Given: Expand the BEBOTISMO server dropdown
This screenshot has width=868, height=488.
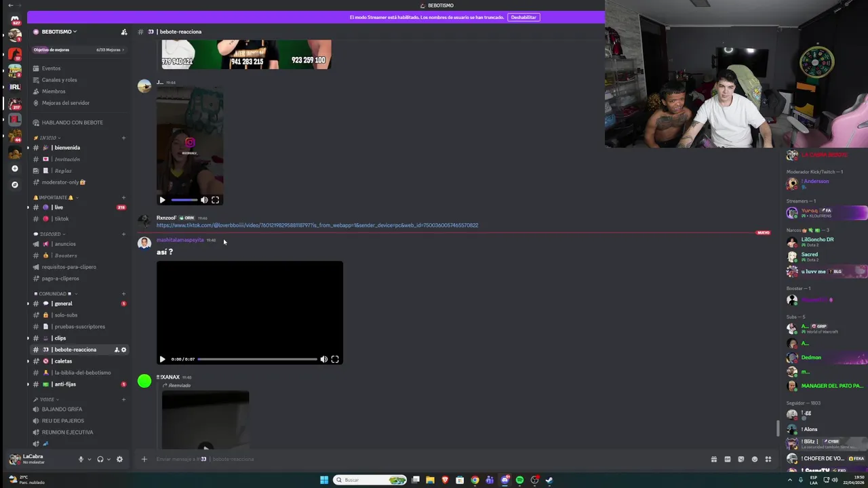Looking at the screenshot, I should 60,32.
